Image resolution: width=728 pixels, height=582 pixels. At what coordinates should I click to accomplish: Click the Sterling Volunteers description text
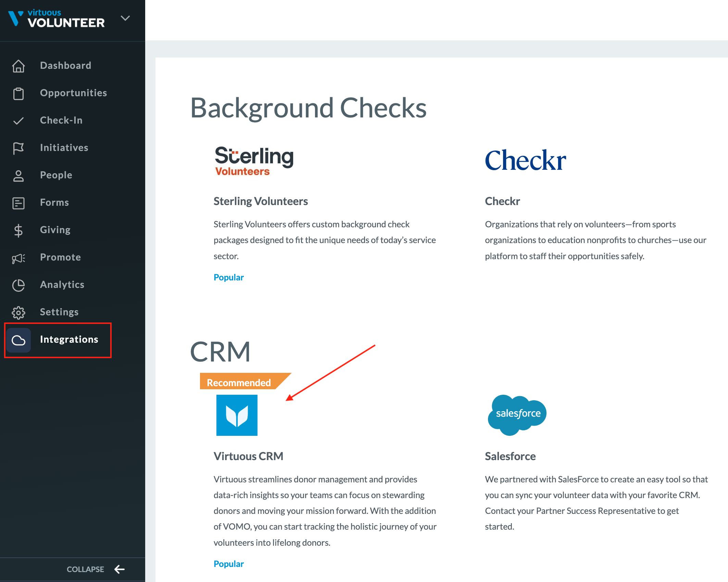(325, 240)
